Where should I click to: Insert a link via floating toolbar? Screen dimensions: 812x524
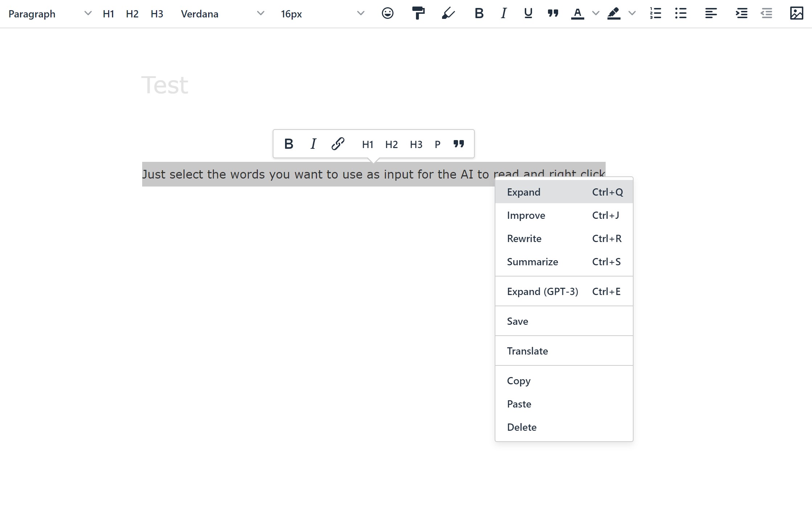click(x=338, y=144)
